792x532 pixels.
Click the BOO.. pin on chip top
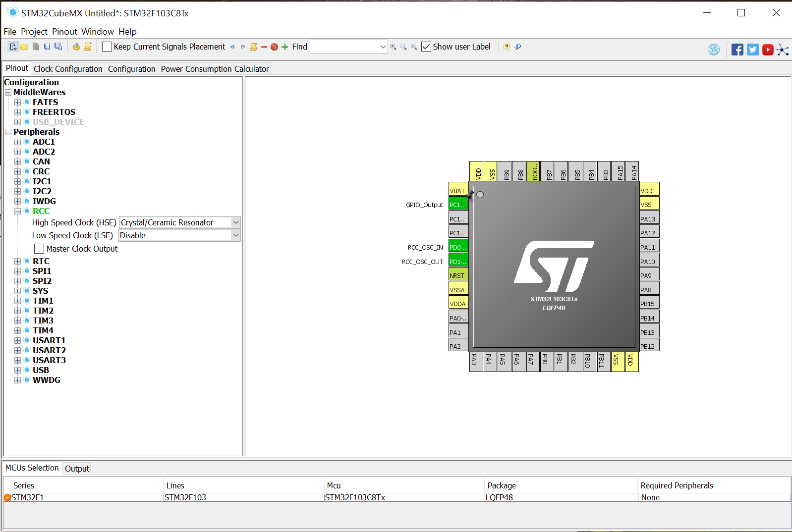533,171
